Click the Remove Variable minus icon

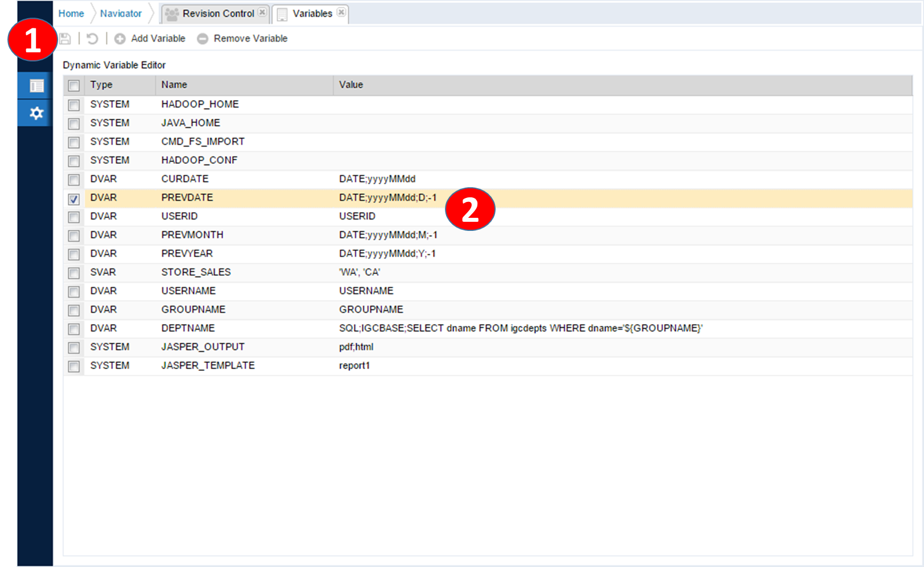203,39
